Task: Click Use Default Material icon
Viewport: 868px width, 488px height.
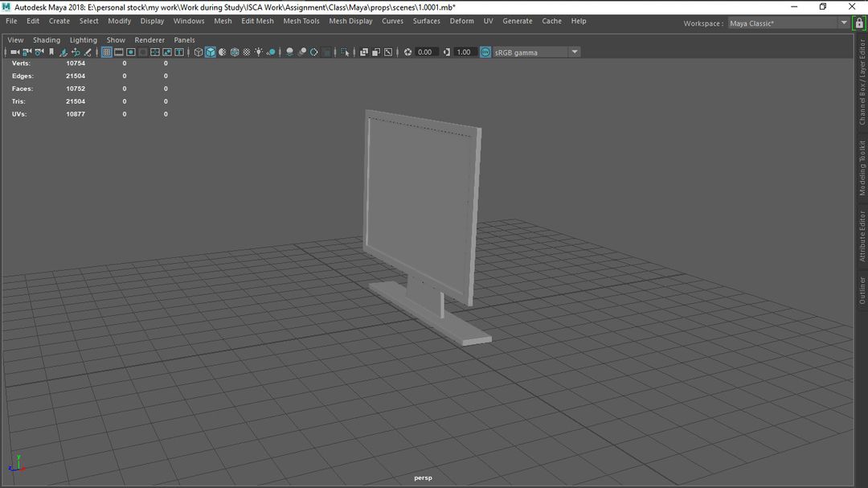Action: [x=223, y=52]
